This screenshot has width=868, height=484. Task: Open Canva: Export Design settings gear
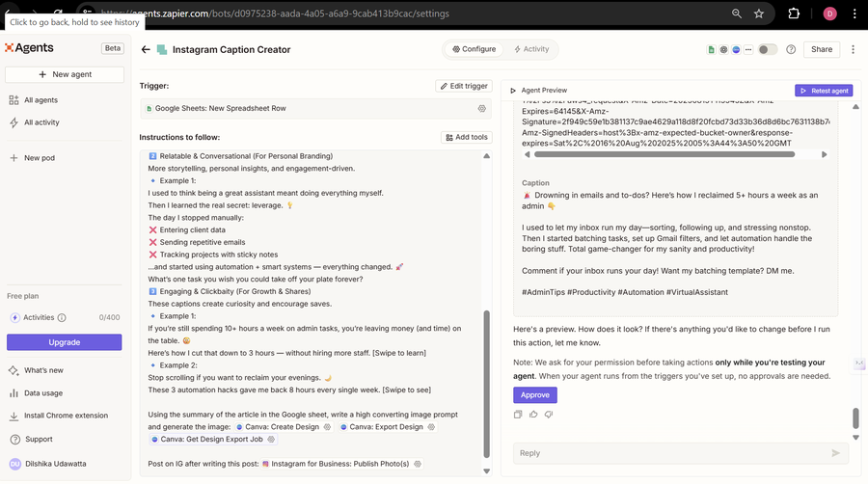[x=431, y=427]
